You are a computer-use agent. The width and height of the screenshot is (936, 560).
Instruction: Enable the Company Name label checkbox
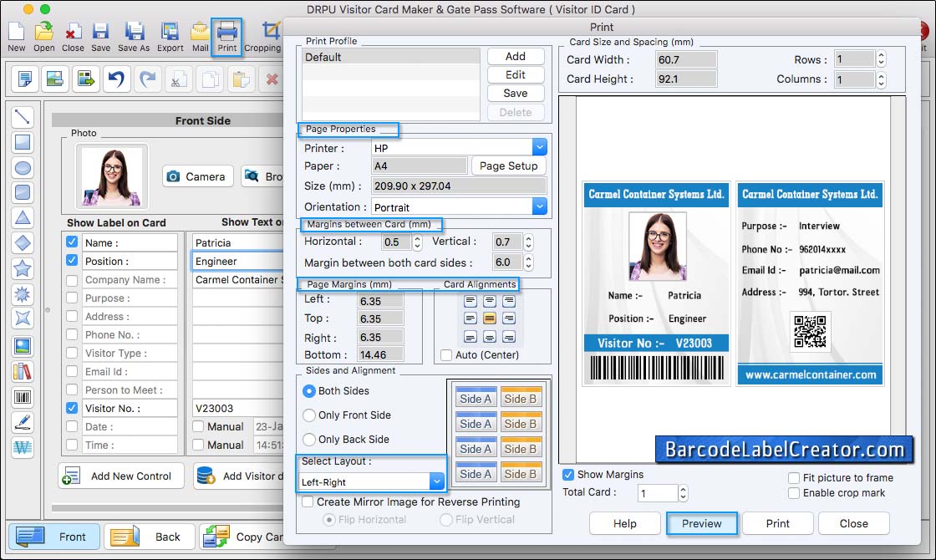(x=72, y=280)
